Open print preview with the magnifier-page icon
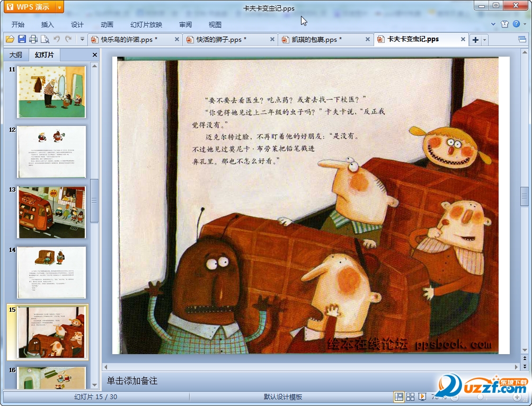This screenshot has width=532, height=406. click(x=45, y=39)
